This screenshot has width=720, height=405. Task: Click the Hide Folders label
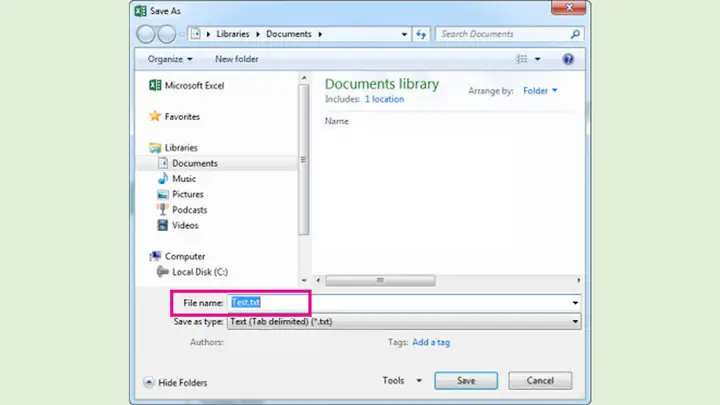tap(183, 382)
